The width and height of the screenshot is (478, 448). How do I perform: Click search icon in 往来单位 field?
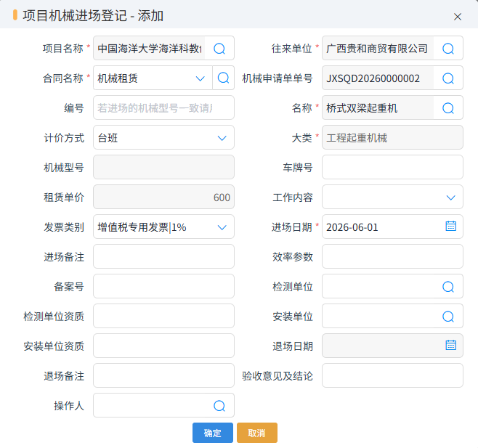(448, 49)
